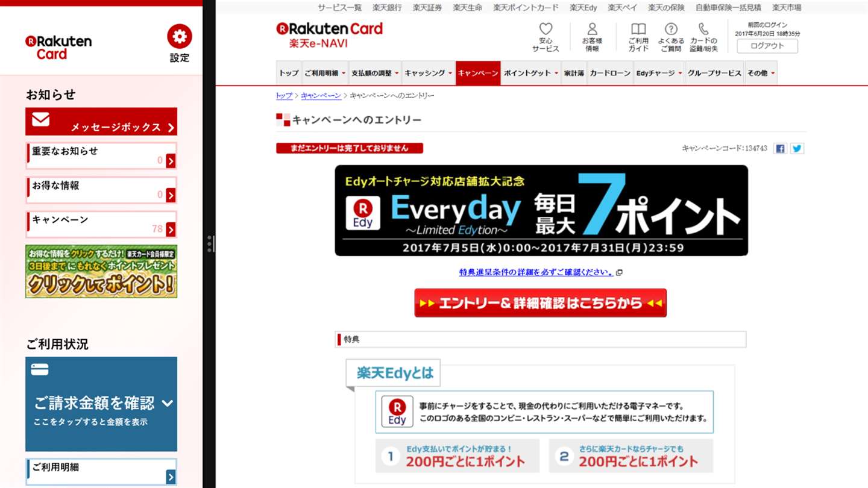Image resolution: width=868 pixels, height=488 pixels.
Task: Open 家計簿 tab
Action: [574, 73]
